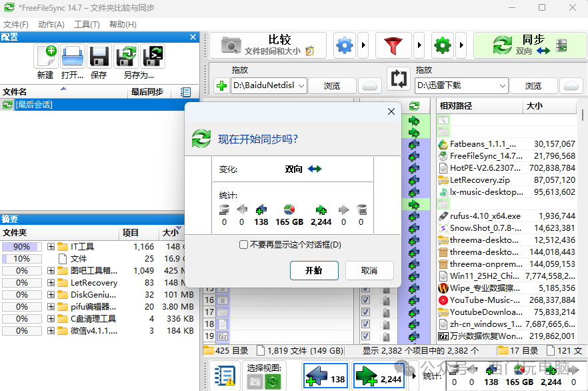
Task: Click sync action icon for rufus-4.10_x64.exe row
Action: point(414,216)
